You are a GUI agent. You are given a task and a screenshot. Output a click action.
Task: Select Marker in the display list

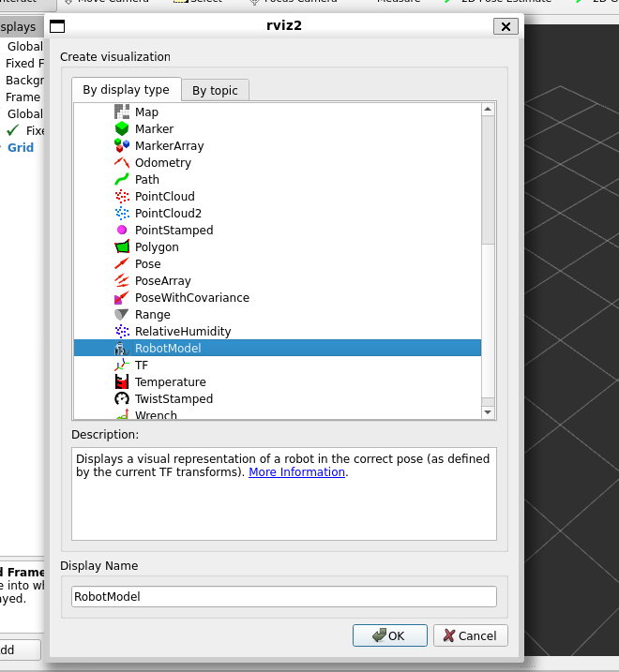(155, 129)
